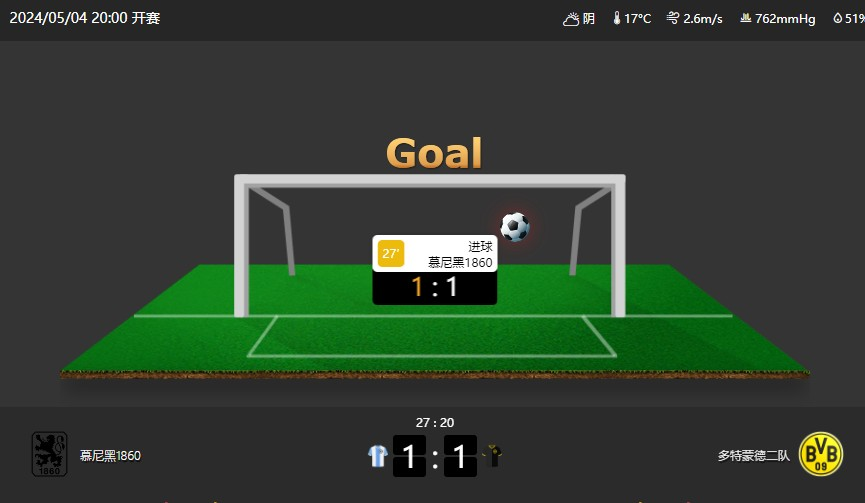The width and height of the screenshot is (865, 503).
Task: Click the air pressure icon
Action: 746,18
